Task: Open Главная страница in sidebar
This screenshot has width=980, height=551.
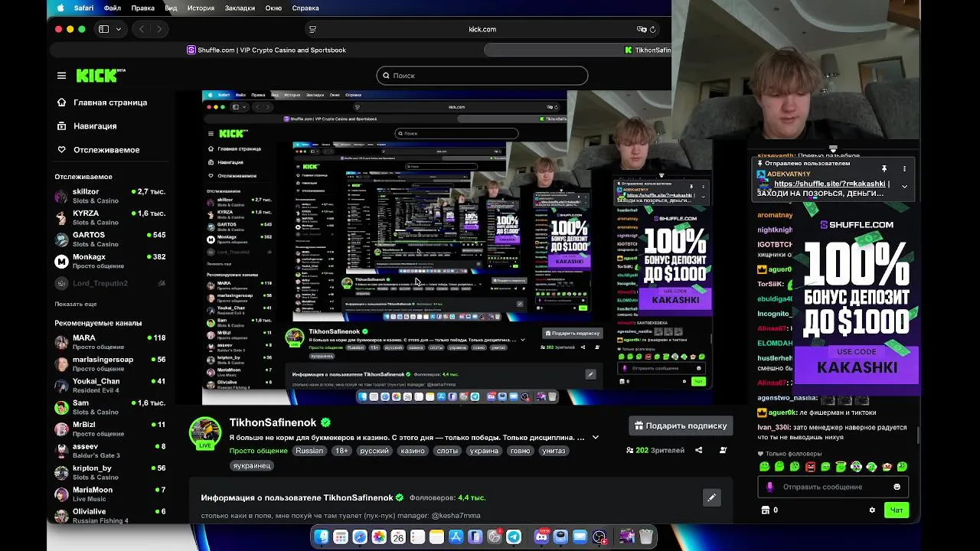Action: click(x=102, y=103)
